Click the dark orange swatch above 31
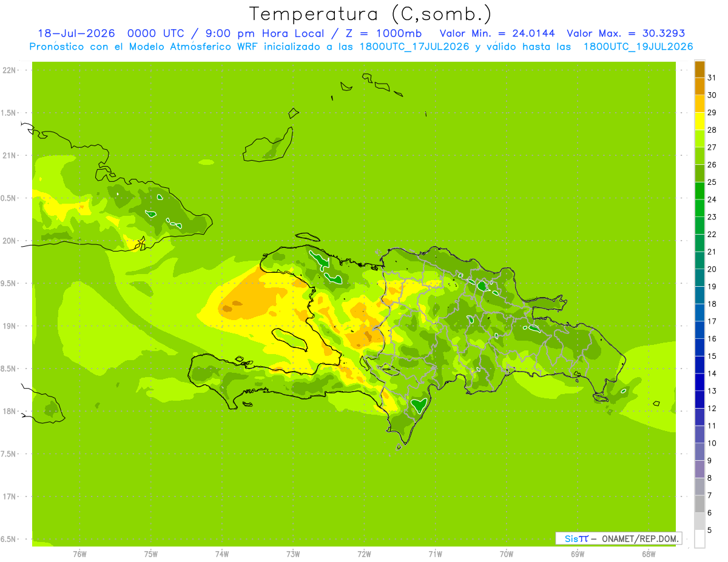The image size is (728, 562). (x=699, y=69)
